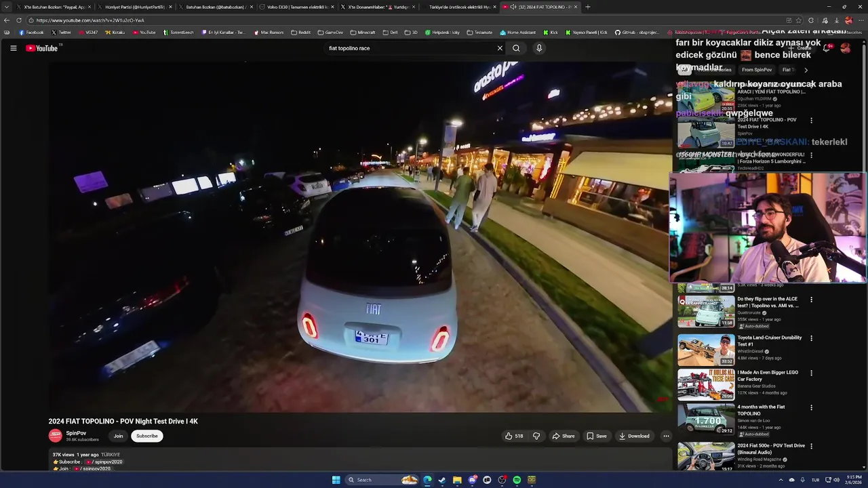
Task: Click the Join button
Action: tap(118, 436)
